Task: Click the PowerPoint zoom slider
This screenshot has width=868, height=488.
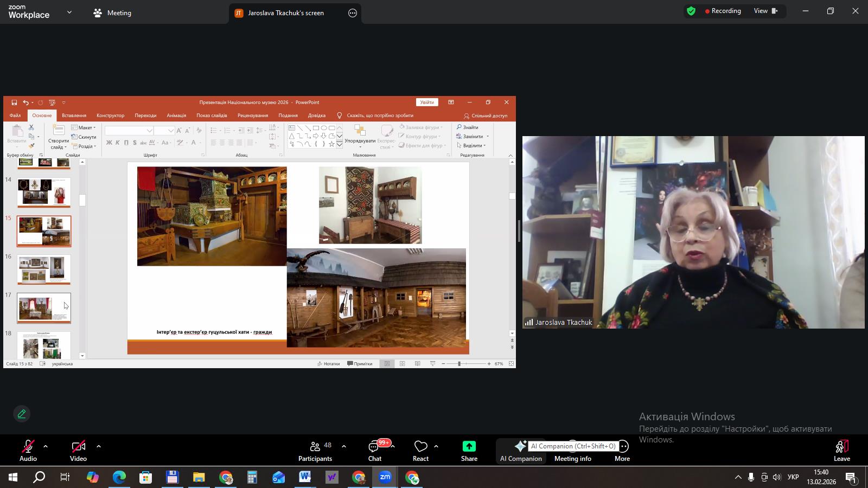Action: 459,364
